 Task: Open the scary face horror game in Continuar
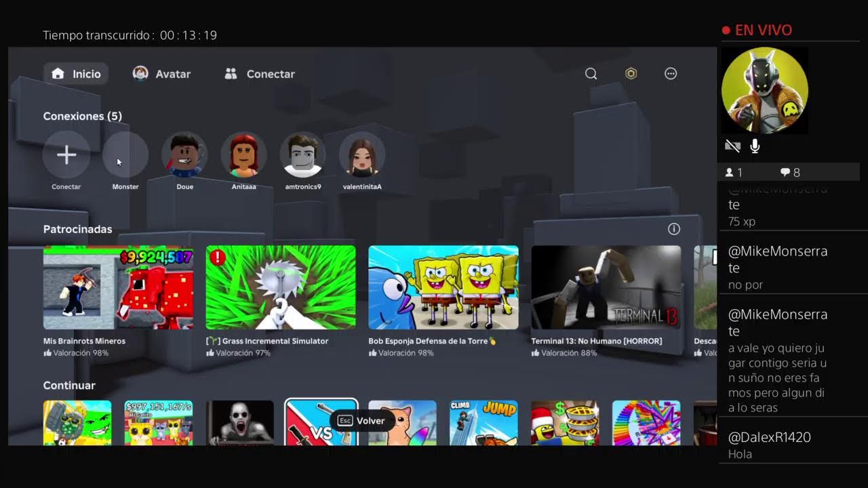point(240,422)
